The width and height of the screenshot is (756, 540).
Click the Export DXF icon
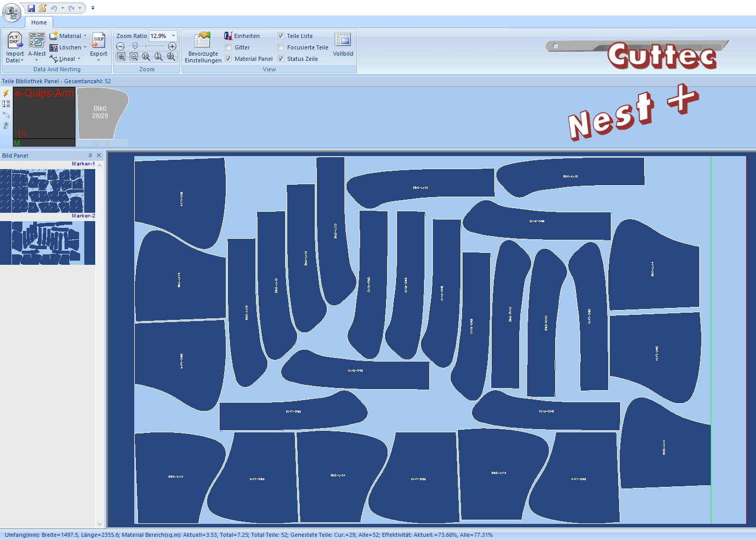tap(98, 41)
